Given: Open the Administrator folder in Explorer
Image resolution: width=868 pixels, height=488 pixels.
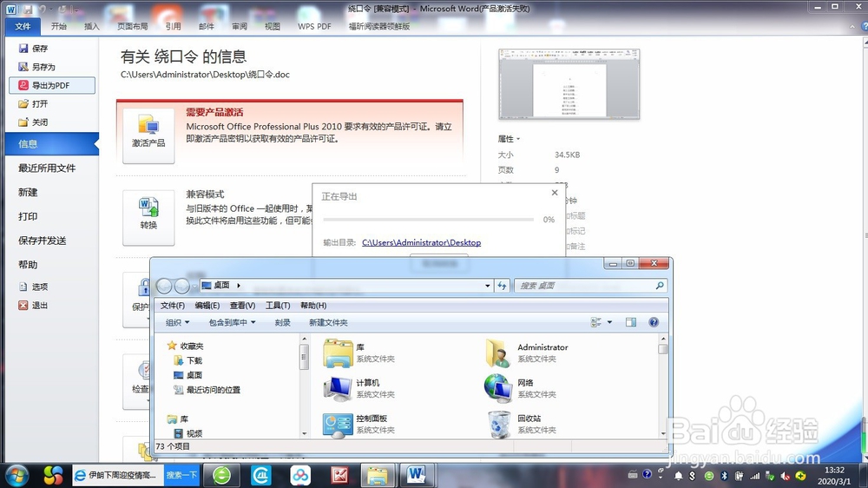Looking at the screenshot, I should tap(527, 353).
